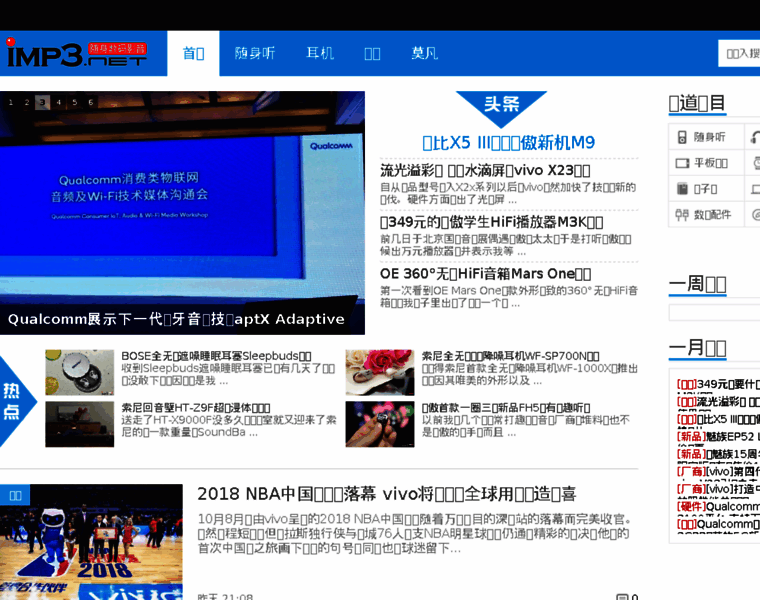The height and width of the screenshot is (600, 760).
Task: Open the 349元 HiFi播放器M3K headline
Action: [491, 222]
